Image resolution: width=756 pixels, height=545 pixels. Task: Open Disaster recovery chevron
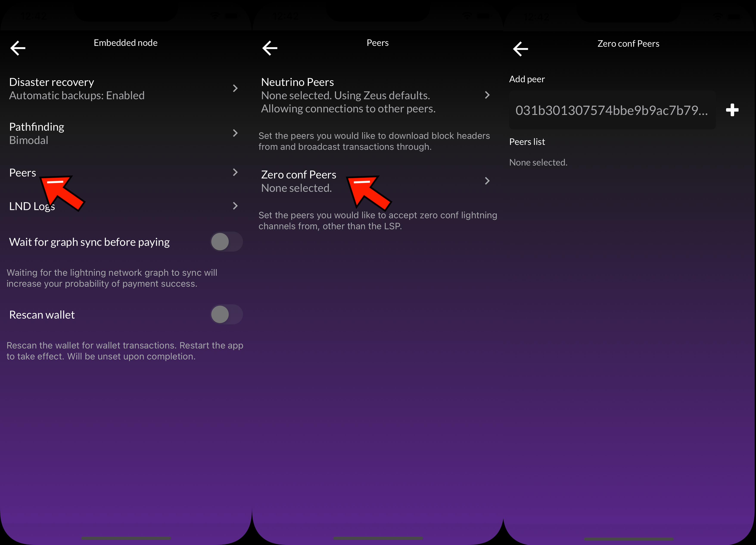pos(235,88)
